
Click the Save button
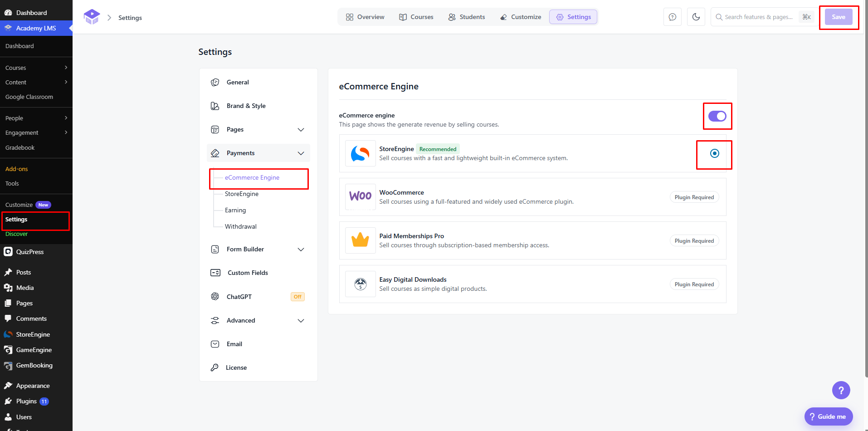click(x=839, y=17)
